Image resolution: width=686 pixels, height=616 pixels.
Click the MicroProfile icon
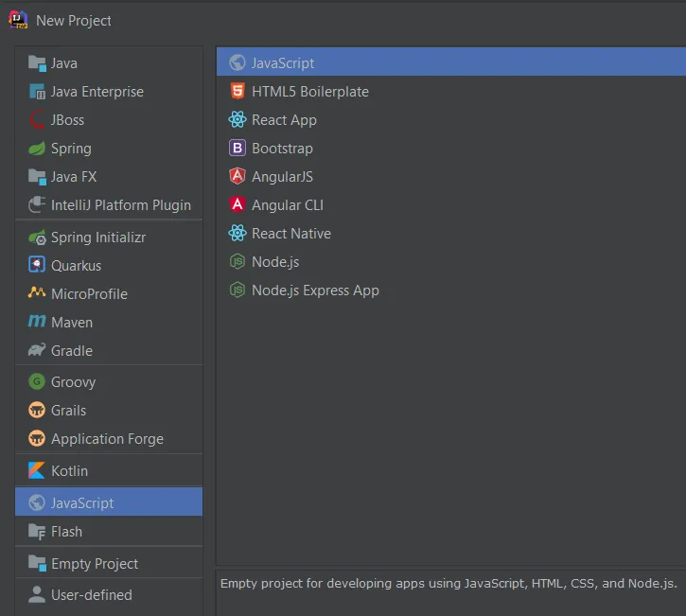pyautogui.click(x=37, y=292)
